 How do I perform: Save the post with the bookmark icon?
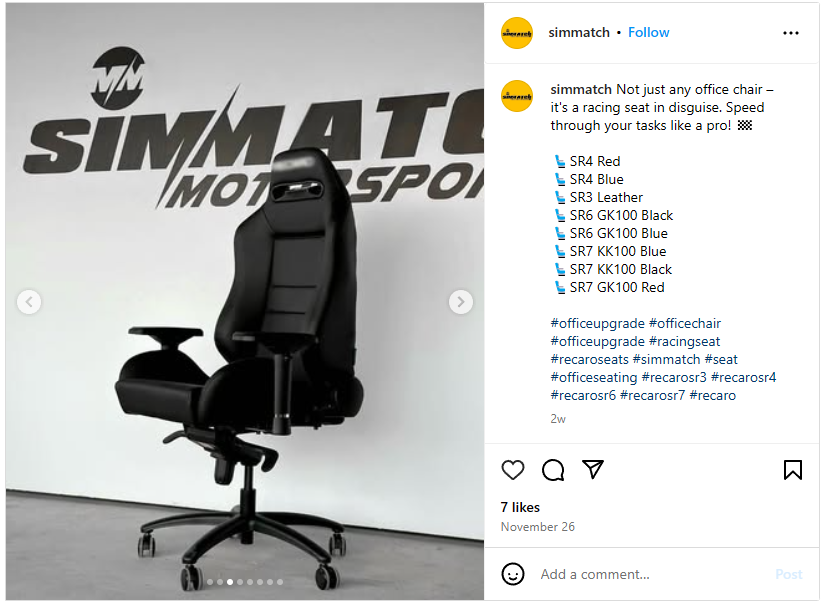(x=793, y=470)
